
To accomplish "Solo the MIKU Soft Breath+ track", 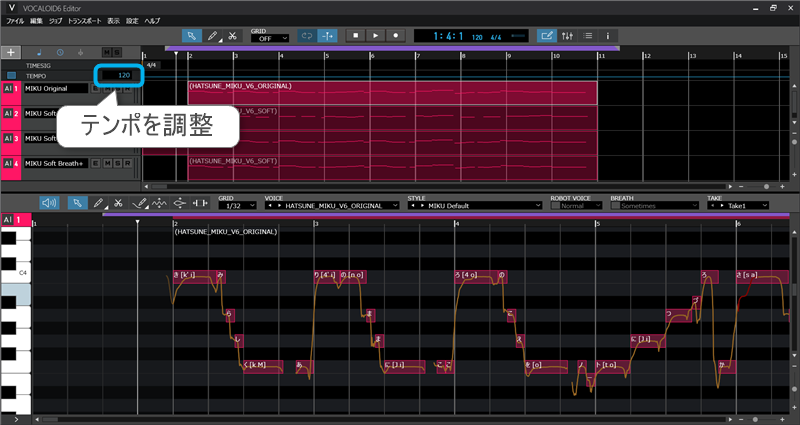I will (118, 163).
